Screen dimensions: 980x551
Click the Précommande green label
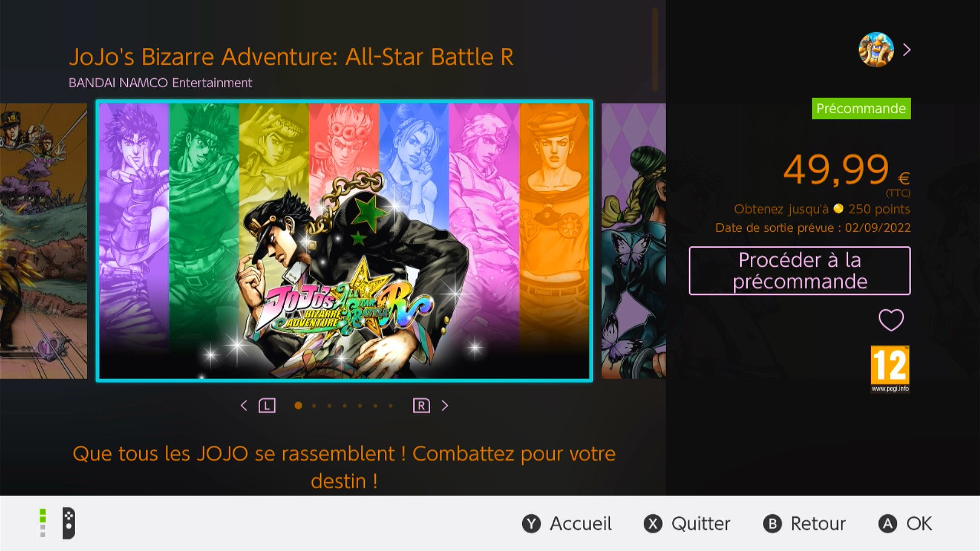(861, 109)
